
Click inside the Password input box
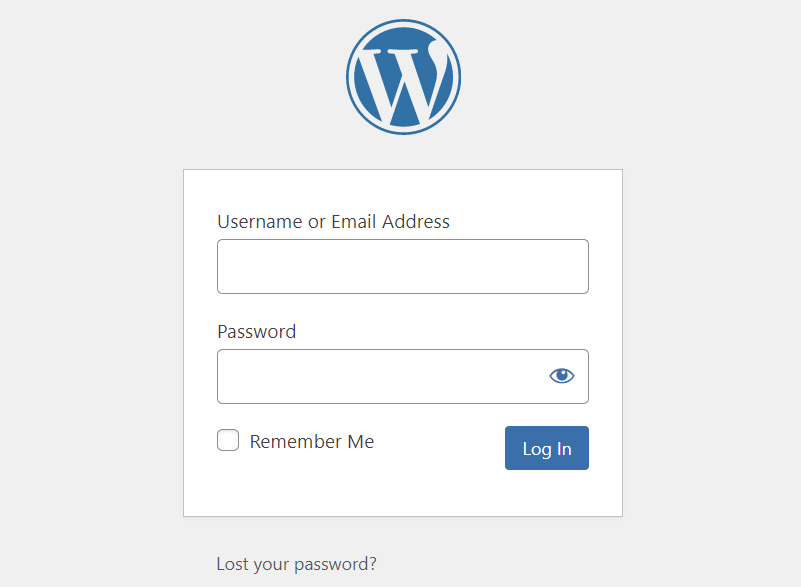(380, 377)
